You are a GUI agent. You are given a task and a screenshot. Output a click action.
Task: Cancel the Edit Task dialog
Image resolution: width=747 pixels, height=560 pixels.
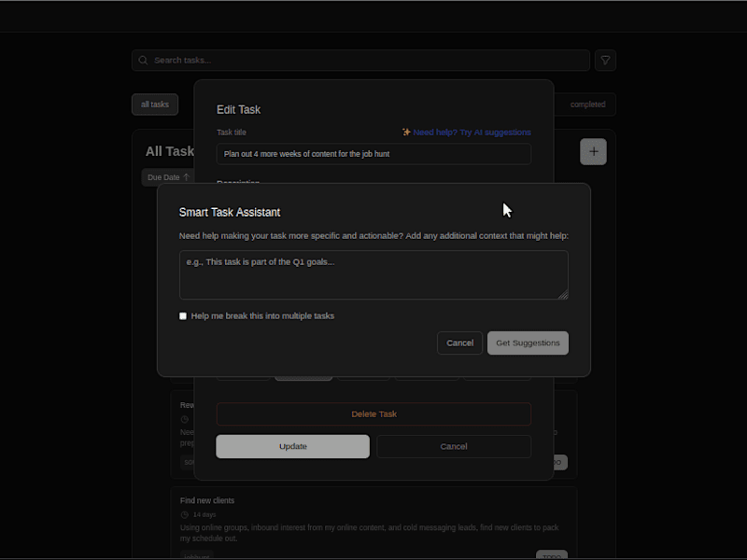[454, 446]
